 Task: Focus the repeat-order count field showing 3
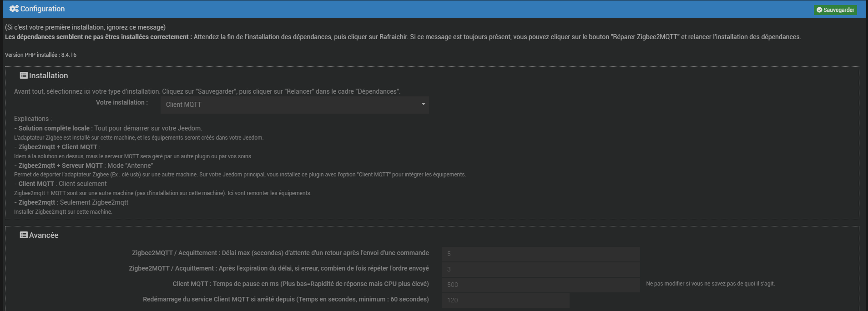click(x=540, y=269)
